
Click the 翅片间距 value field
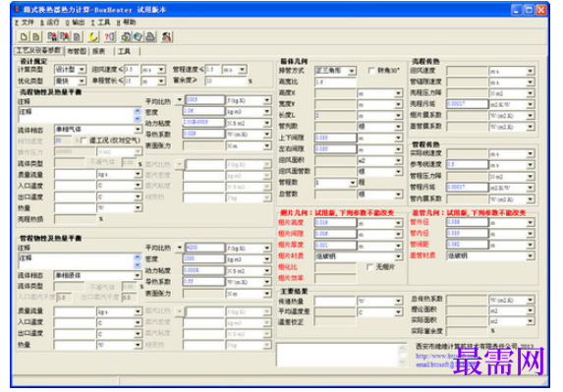point(335,234)
